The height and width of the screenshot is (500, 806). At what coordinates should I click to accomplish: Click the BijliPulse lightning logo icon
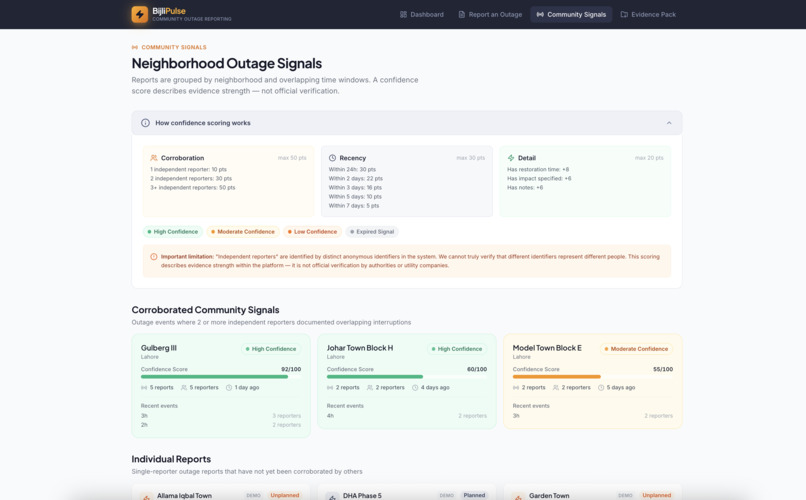[139, 14]
